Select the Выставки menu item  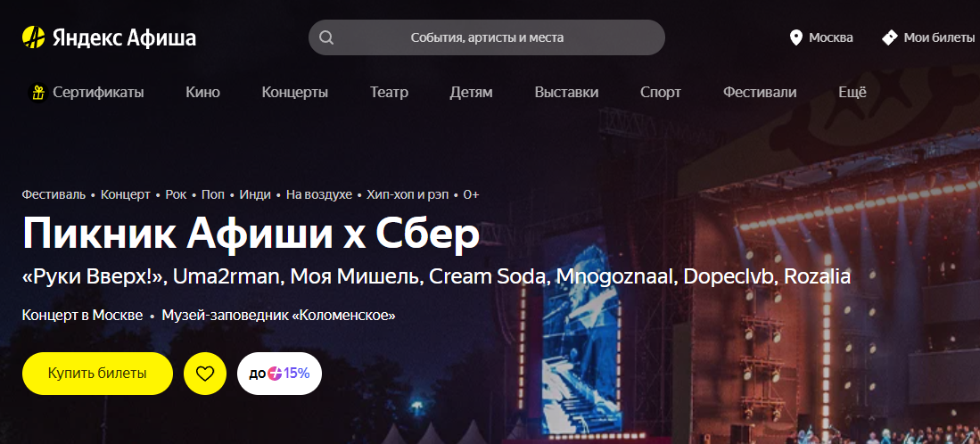click(567, 93)
